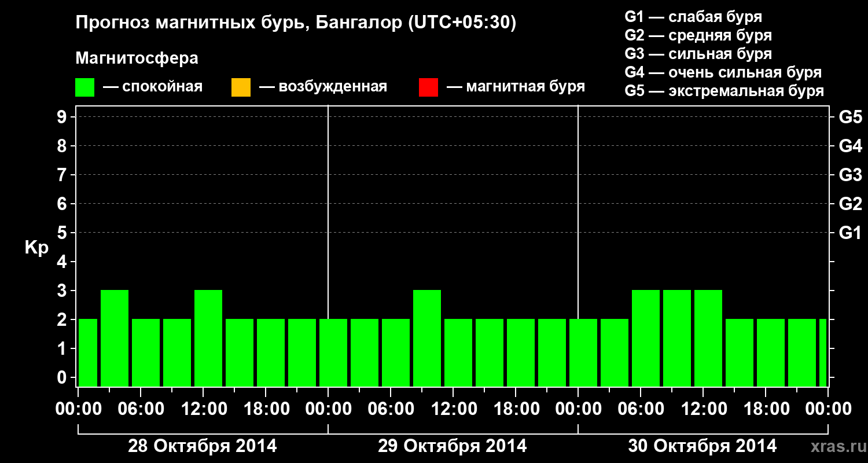This screenshot has height=463, width=868.
Task: Click the 'G1' label on the right axis
Action: click(850, 233)
